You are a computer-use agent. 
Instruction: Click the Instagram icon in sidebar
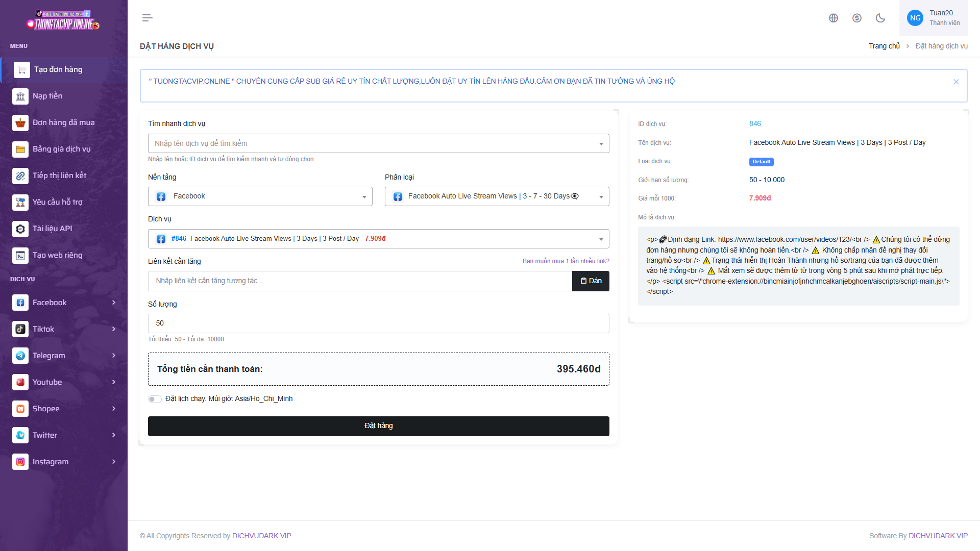click(20, 462)
